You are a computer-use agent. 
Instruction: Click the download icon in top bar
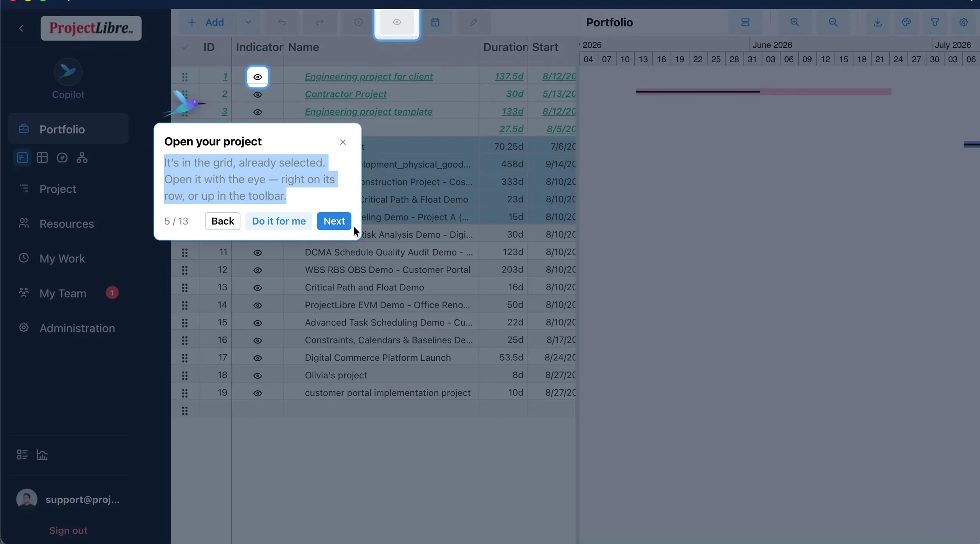[878, 22]
